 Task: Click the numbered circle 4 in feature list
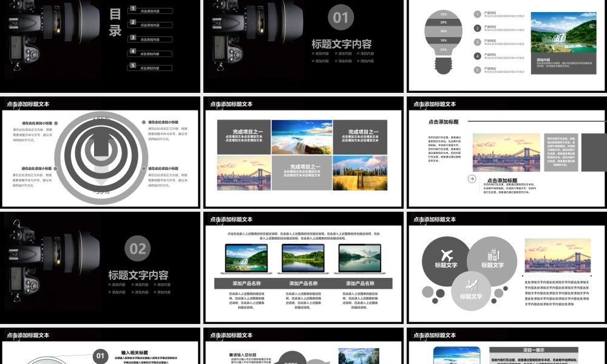(477, 56)
